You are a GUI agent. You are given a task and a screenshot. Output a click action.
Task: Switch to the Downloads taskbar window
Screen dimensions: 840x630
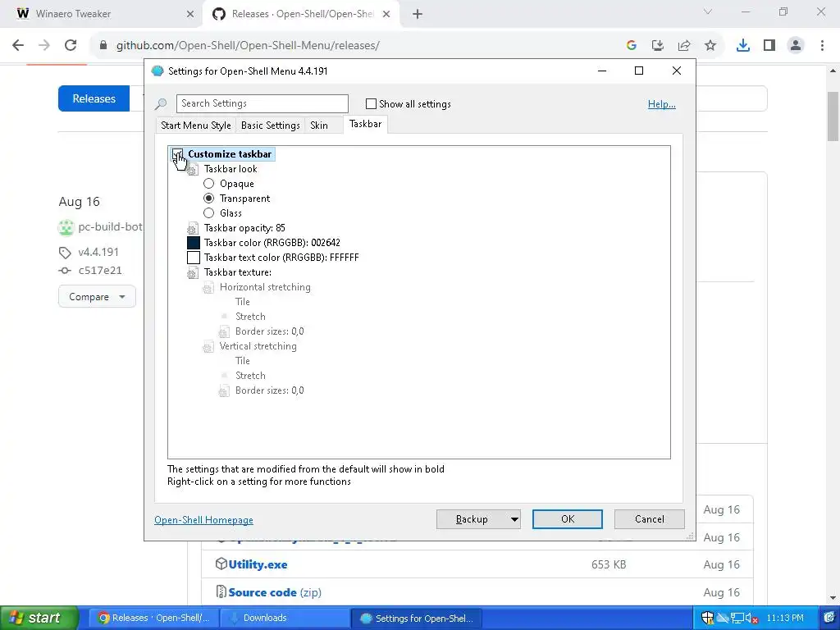285,619
